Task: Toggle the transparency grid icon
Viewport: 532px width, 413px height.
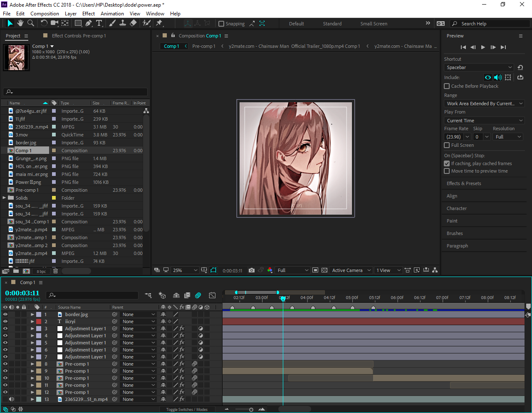Action: coord(324,270)
